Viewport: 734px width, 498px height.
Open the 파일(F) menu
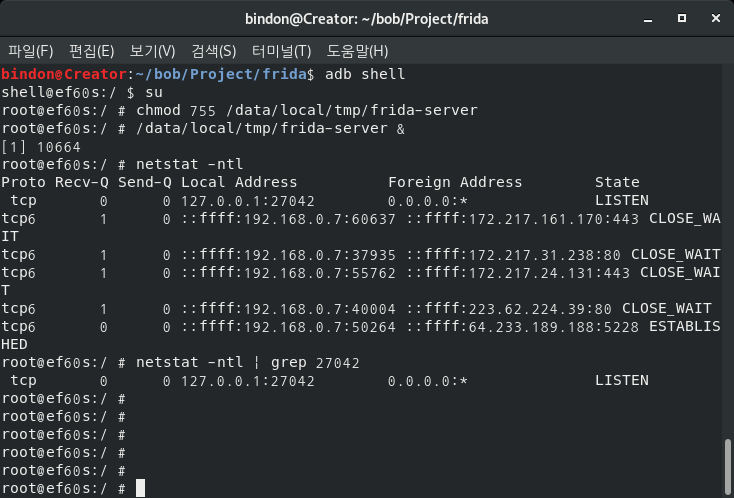pyautogui.click(x=31, y=51)
